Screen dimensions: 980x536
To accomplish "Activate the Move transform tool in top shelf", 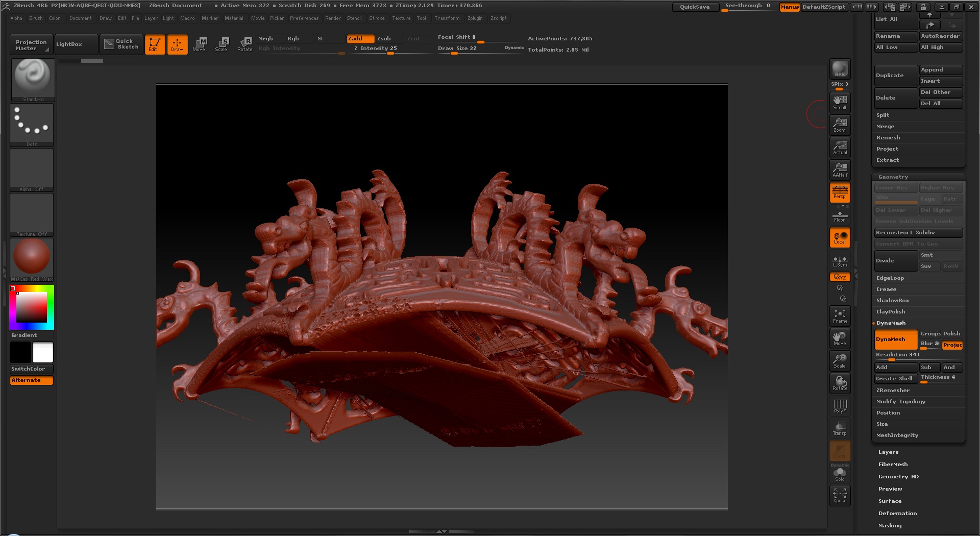I will coord(199,44).
